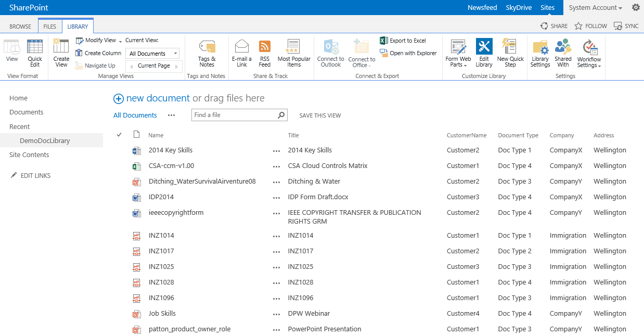
Task: Toggle the select-all checkmark in list header
Action: (x=119, y=135)
